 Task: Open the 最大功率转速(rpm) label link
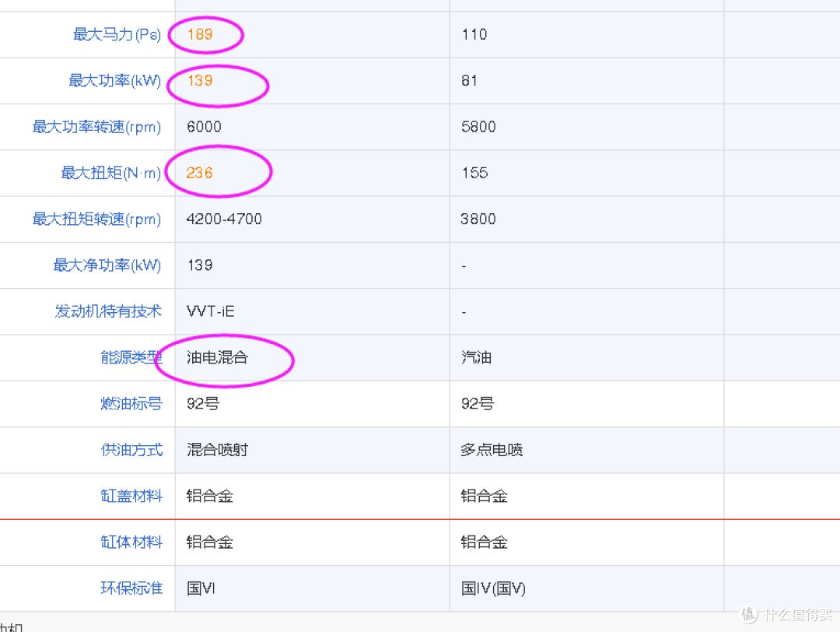(x=96, y=127)
